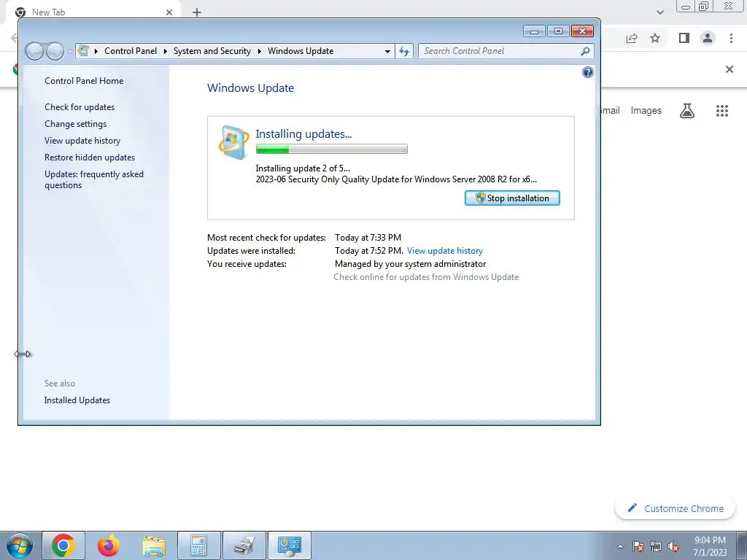Screen dimensions: 747x560
Task: Close the New Tab in Chrome
Action: click(x=169, y=12)
